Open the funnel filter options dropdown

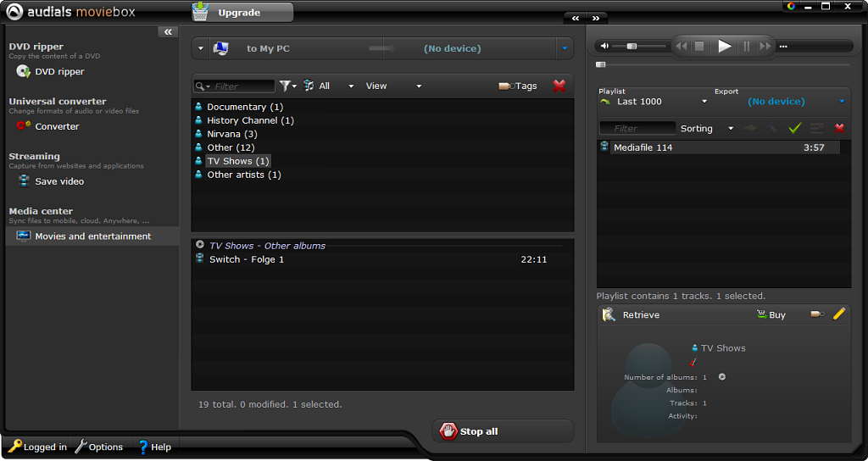(288, 86)
